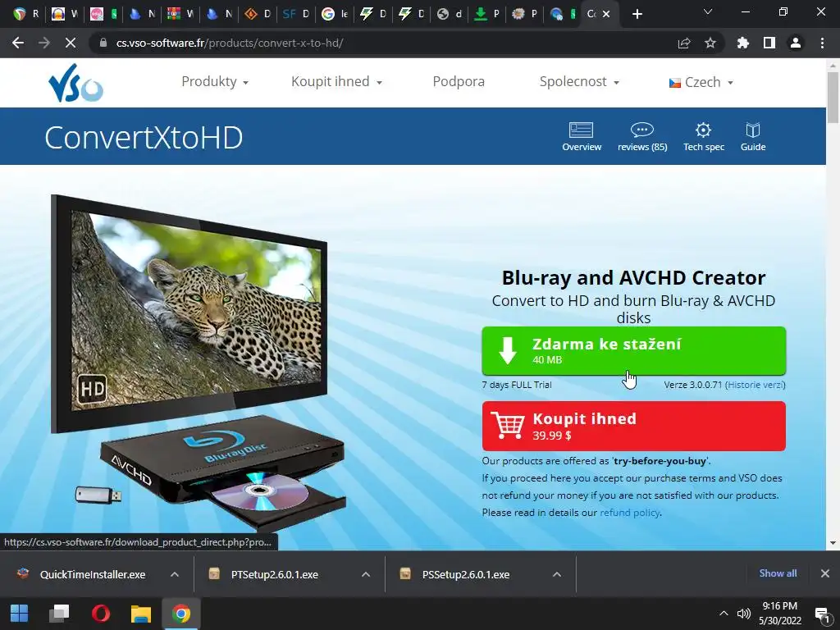Viewport: 840px width, 630px height.
Task: Click the taskbar clock showing 9:16 PM
Action: tap(780, 614)
